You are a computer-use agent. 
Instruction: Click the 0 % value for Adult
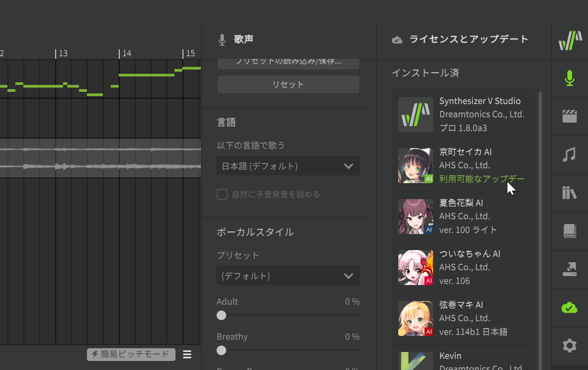(352, 302)
